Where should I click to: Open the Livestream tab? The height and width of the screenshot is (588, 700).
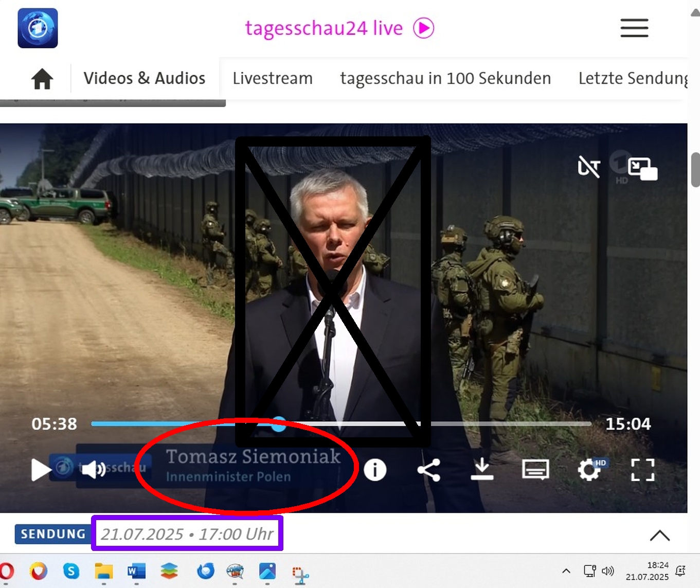273,79
